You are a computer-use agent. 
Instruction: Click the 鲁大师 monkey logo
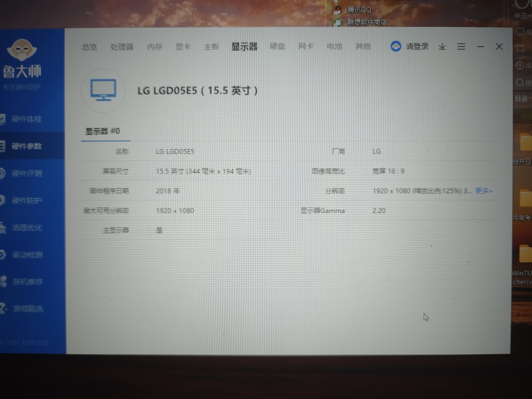pos(22,50)
